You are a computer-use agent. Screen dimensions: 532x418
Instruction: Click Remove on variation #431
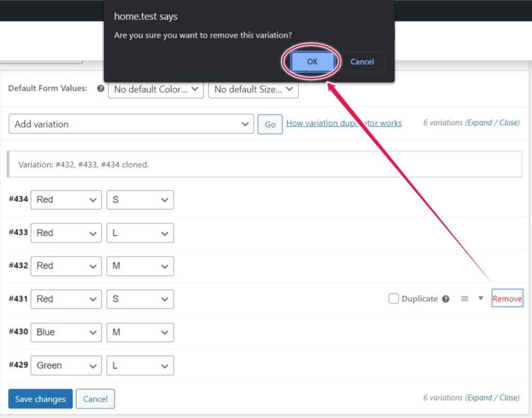tap(507, 298)
